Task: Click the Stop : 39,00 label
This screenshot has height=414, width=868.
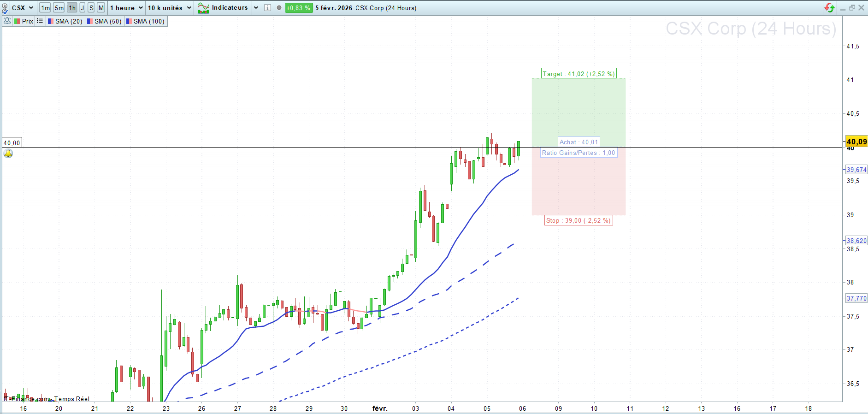Action: [579, 220]
